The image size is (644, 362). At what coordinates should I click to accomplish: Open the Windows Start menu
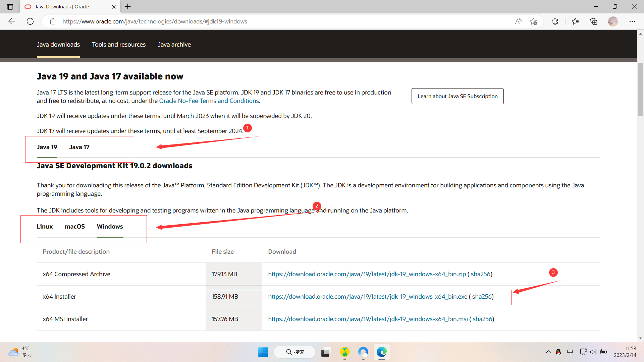263,352
